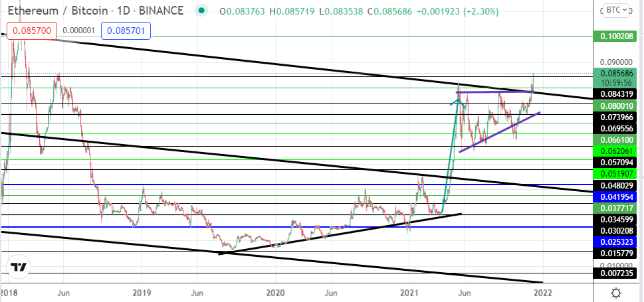
Task: Select the purple horizontal resistance line
Action: click(x=495, y=92)
